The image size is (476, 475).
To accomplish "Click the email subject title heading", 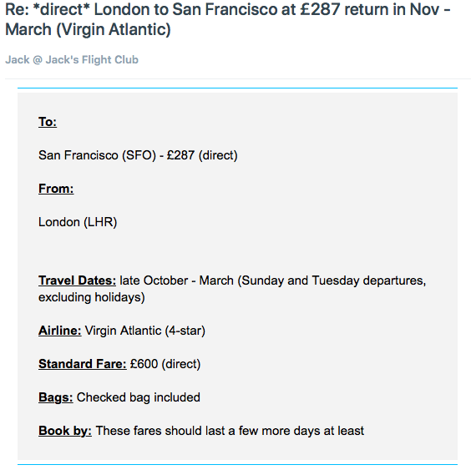I will point(228,19).
